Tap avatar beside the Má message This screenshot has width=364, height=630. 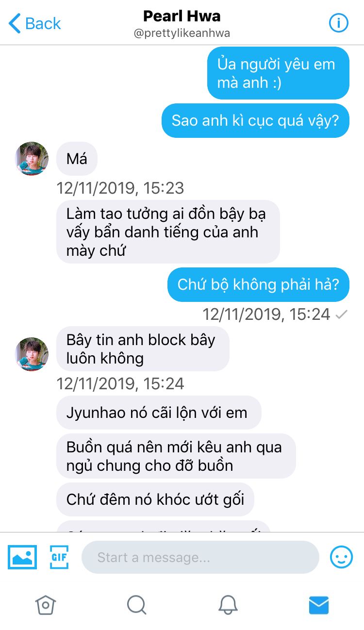tap(32, 159)
